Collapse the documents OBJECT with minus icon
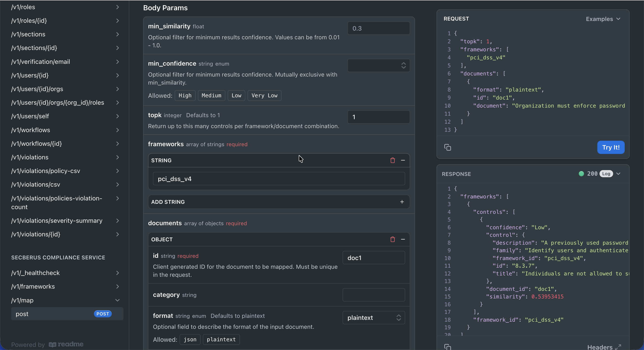This screenshot has height=350, width=644. 403,239
